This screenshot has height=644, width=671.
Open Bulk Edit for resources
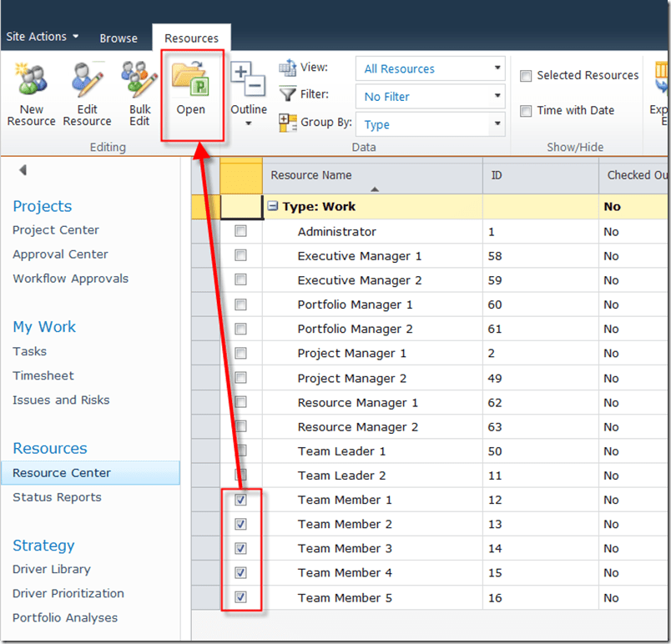pos(139,82)
